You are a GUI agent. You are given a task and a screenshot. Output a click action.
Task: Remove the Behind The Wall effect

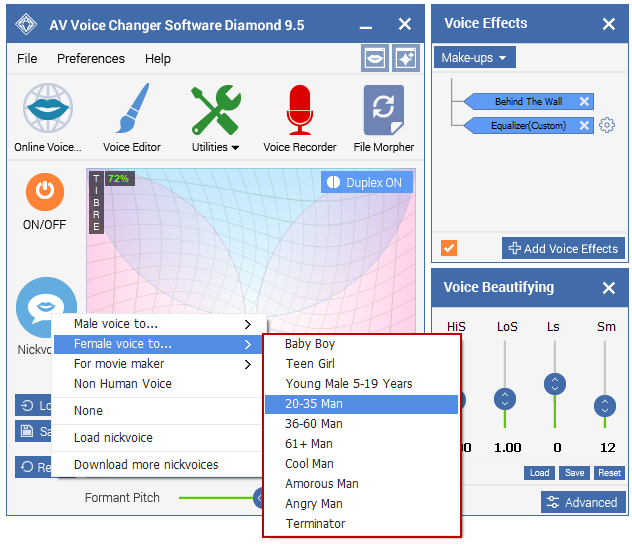pos(585,102)
